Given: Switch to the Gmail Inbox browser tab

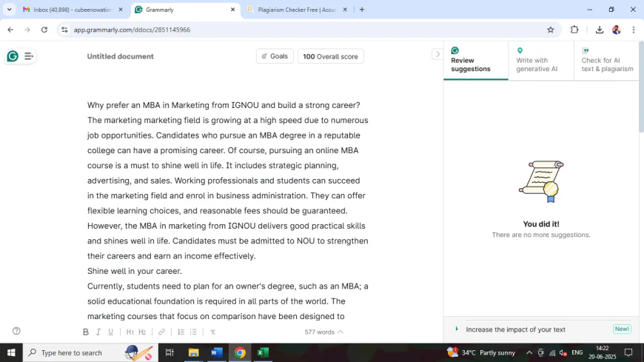Looking at the screenshot, I should (x=70, y=10).
